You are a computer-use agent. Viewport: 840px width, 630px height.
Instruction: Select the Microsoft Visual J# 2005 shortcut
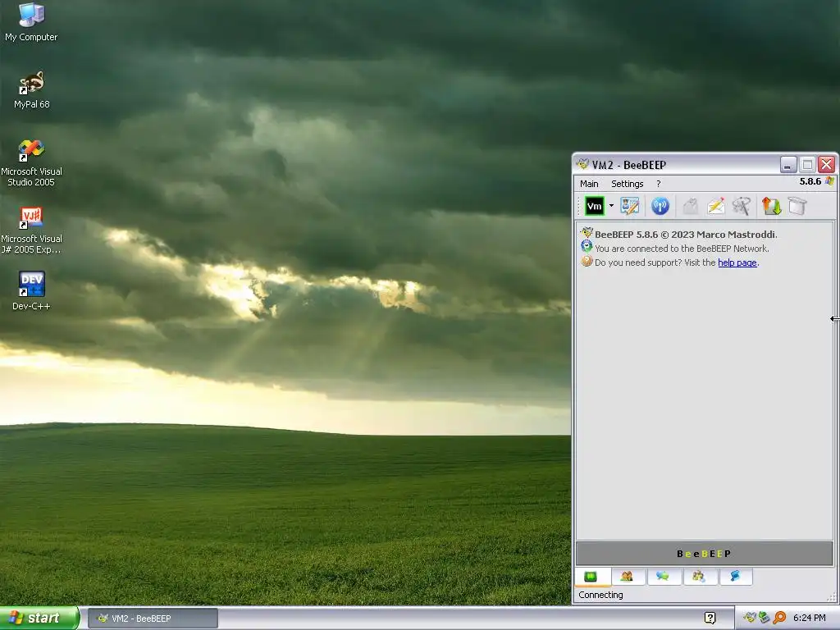32,231
